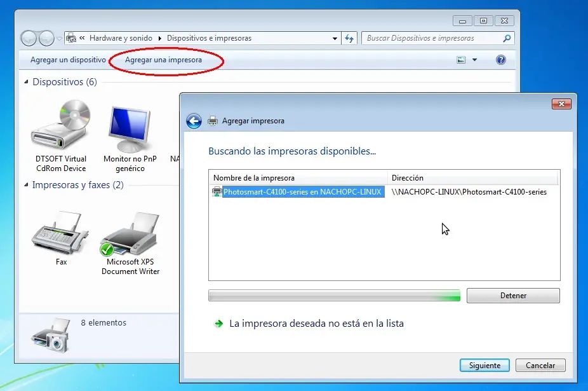
Task: Open the address bar history dropdown arrow
Action: tap(335, 38)
